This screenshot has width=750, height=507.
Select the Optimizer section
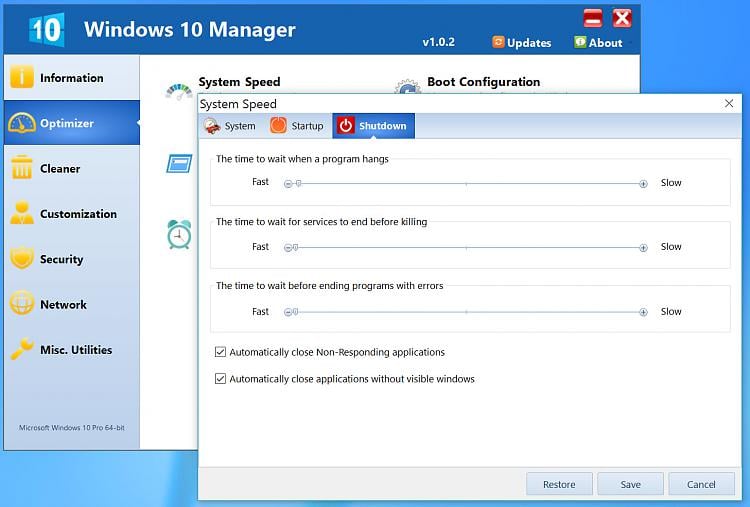coord(72,123)
